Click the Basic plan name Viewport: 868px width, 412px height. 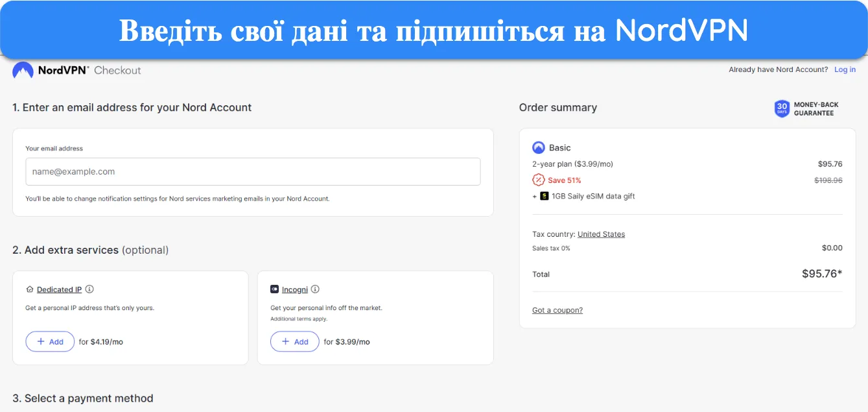[x=560, y=148]
